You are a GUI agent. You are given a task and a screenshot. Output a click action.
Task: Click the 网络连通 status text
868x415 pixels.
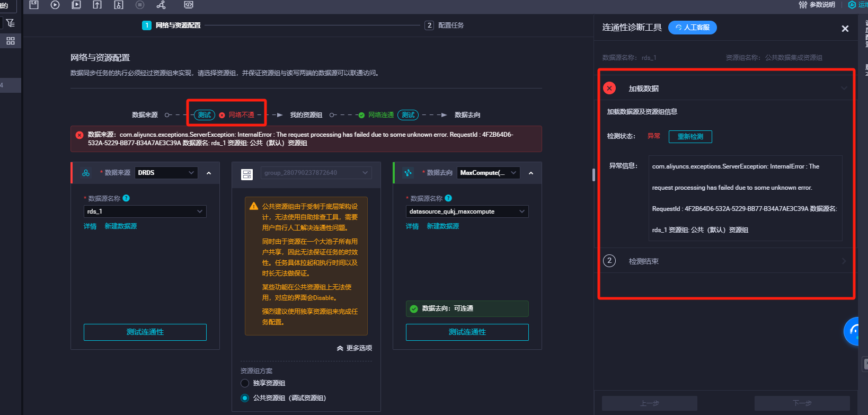(381, 115)
